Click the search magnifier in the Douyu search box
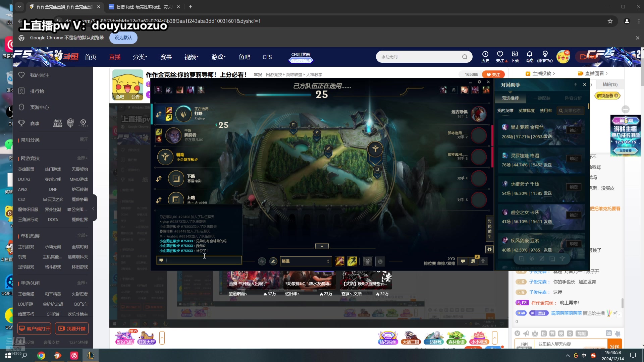The height and width of the screenshot is (362, 644). (465, 57)
